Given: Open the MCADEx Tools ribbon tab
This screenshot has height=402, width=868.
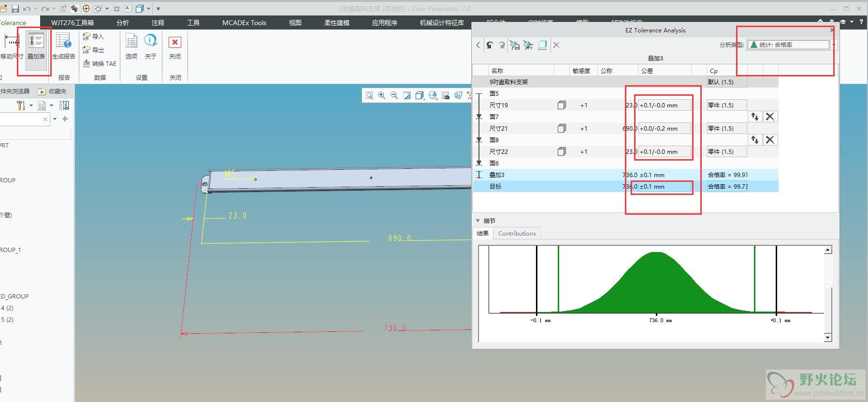Looking at the screenshot, I should [244, 23].
